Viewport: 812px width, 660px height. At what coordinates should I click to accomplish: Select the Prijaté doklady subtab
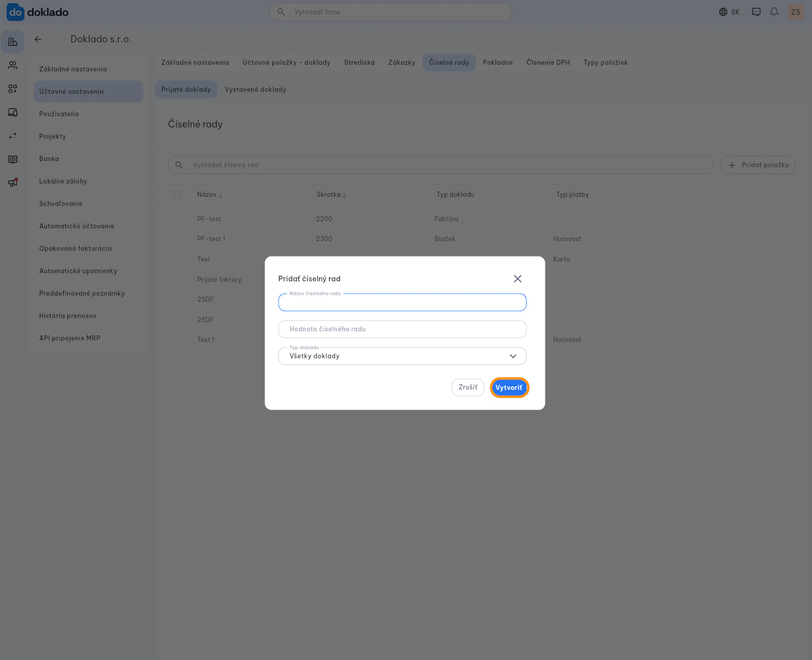186,89
